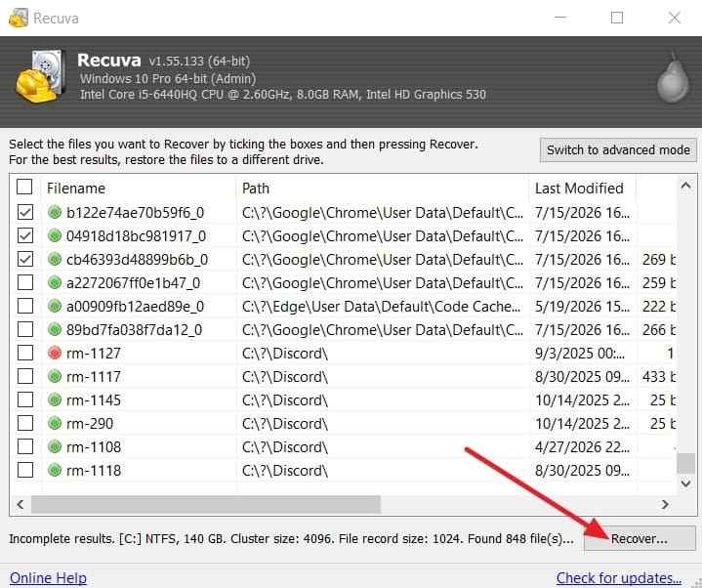Select filename 89bd7fa038f7da12_0
The height and width of the screenshot is (588, 702).
[135, 330]
